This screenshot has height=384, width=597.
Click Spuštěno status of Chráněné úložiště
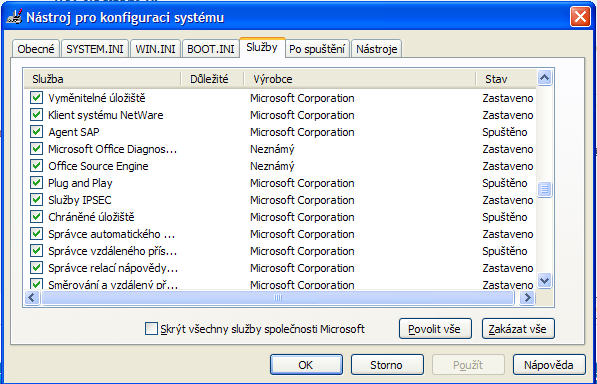click(504, 217)
